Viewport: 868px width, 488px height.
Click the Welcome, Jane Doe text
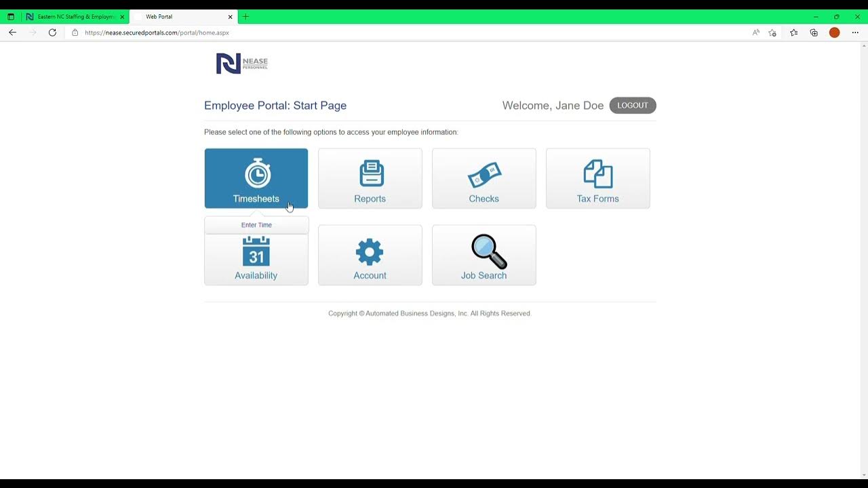[553, 105]
